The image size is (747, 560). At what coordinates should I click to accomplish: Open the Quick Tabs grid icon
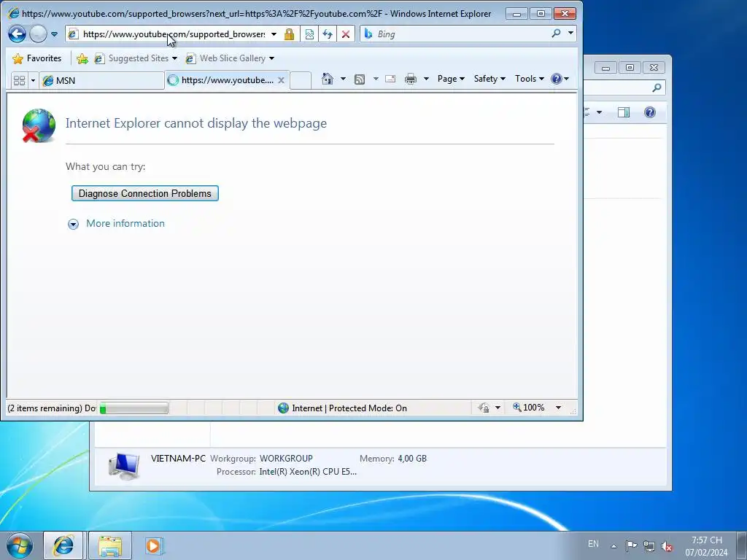coord(20,80)
